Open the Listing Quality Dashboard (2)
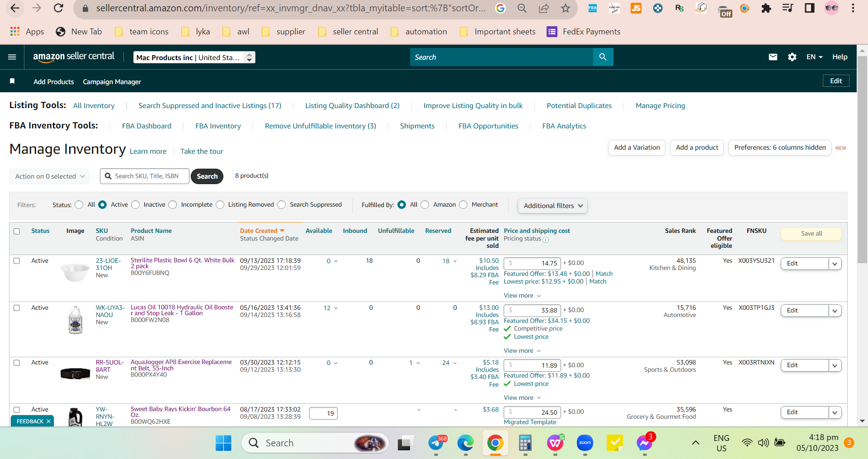This screenshot has height=459, width=868. click(352, 105)
